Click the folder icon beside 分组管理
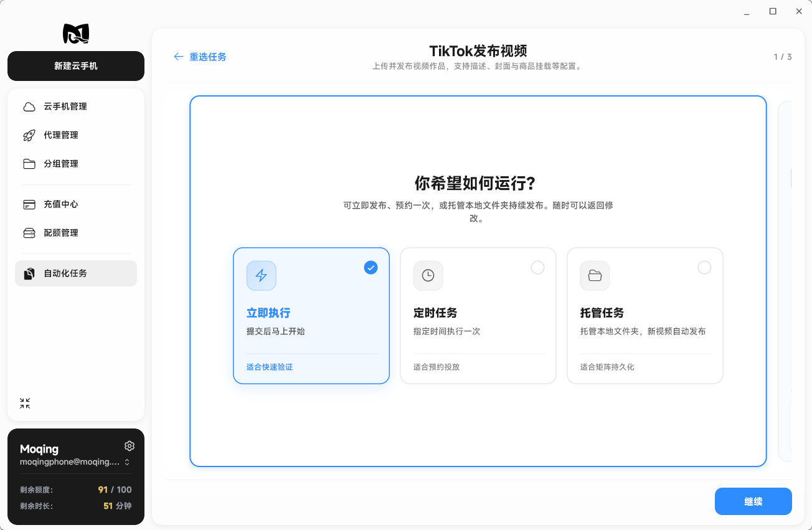Image resolution: width=812 pixels, height=530 pixels. (29, 164)
